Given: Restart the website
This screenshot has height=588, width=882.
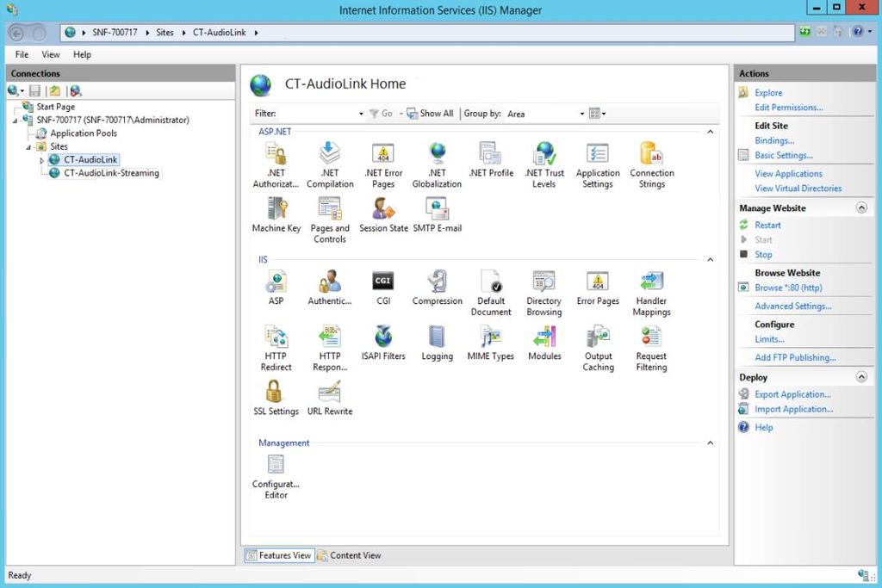Looking at the screenshot, I should point(767,225).
